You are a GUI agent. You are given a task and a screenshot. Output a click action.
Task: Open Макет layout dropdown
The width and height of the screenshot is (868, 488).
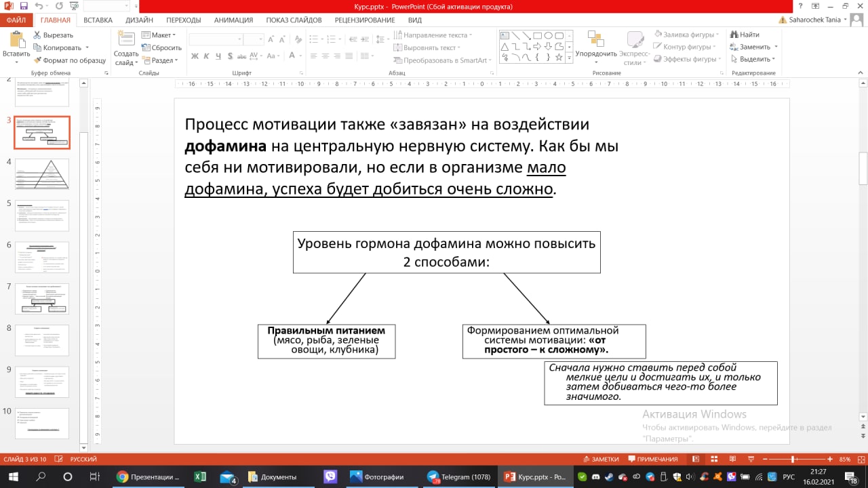[x=159, y=35]
